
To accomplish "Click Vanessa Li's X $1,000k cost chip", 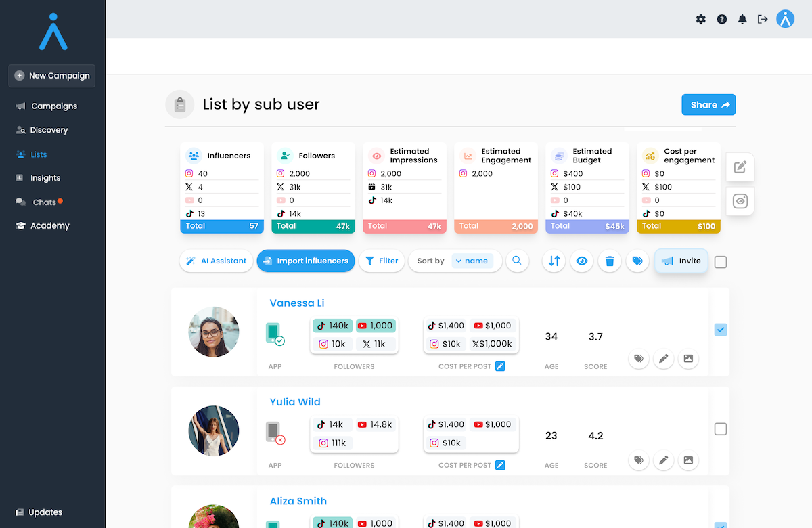I will (x=492, y=344).
